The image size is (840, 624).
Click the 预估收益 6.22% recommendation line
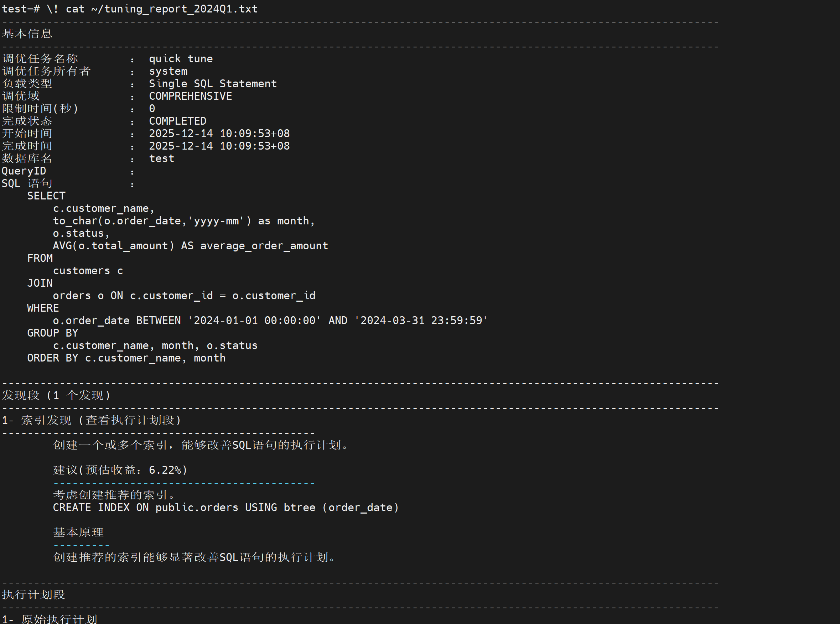click(x=120, y=470)
